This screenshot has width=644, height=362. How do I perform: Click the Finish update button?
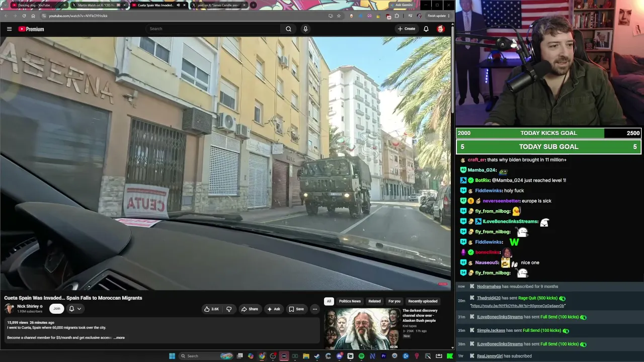click(439, 16)
